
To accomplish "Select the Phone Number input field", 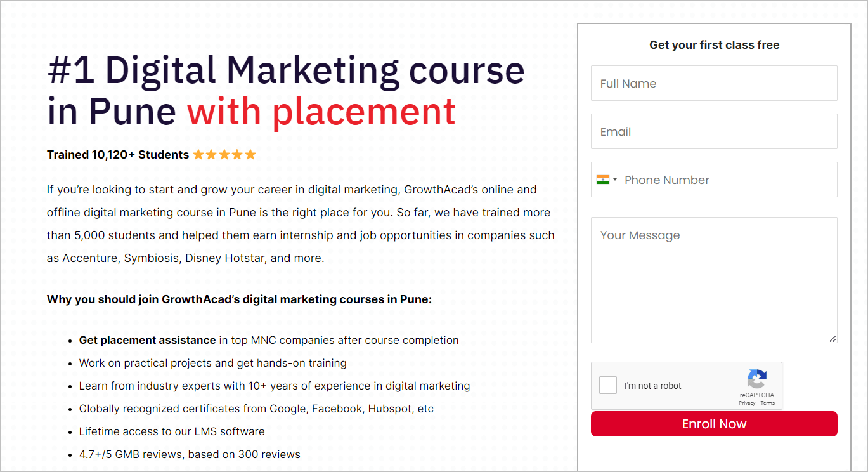I will (x=726, y=180).
